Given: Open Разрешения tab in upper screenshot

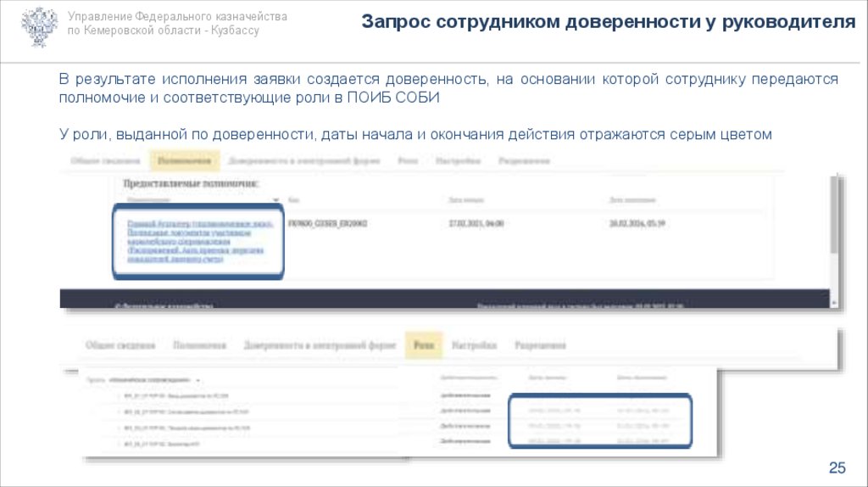Looking at the screenshot, I should 524,160.
